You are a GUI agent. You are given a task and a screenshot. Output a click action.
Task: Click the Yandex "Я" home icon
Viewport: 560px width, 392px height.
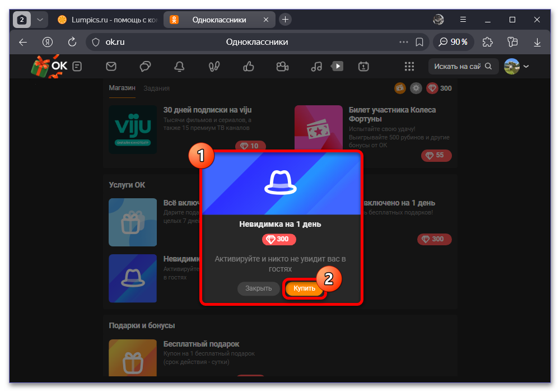[48, 42]
